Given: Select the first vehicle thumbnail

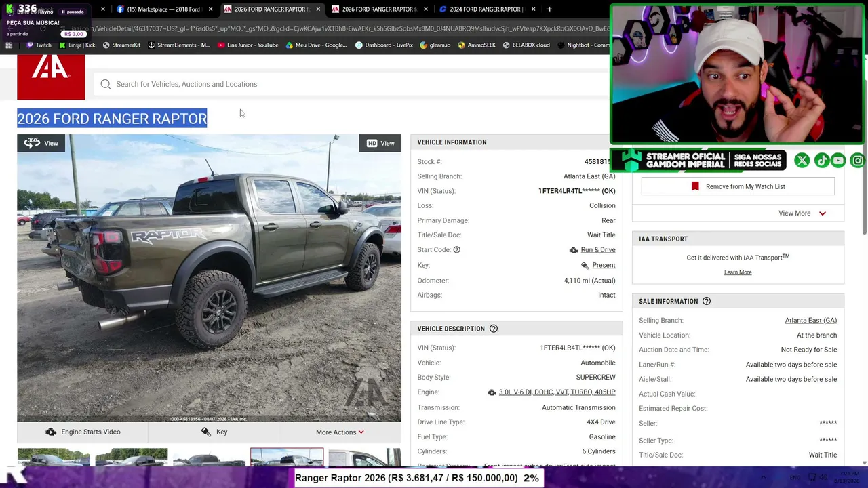Looking at the screenshot, I should pos(54,457).
